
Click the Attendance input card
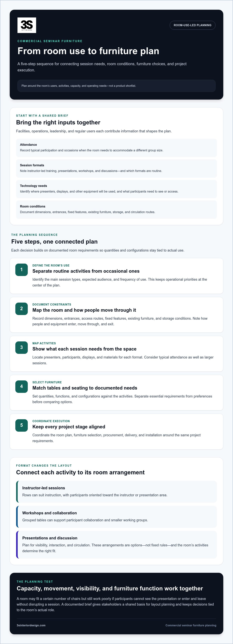[116, 148]
